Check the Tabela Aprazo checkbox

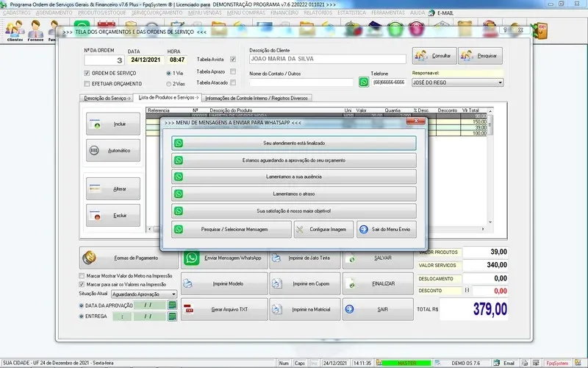(233, 71)
